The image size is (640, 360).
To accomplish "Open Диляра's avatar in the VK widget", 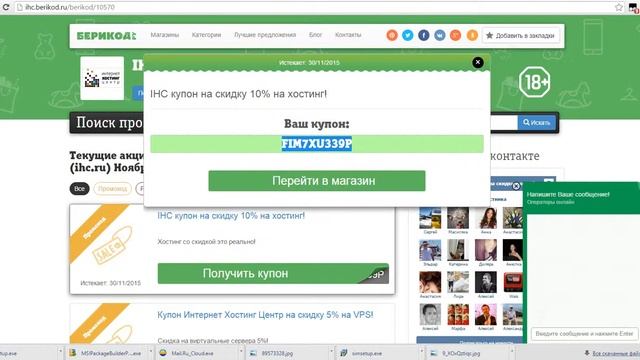I will pyautogui.click(x=486, y=250).
